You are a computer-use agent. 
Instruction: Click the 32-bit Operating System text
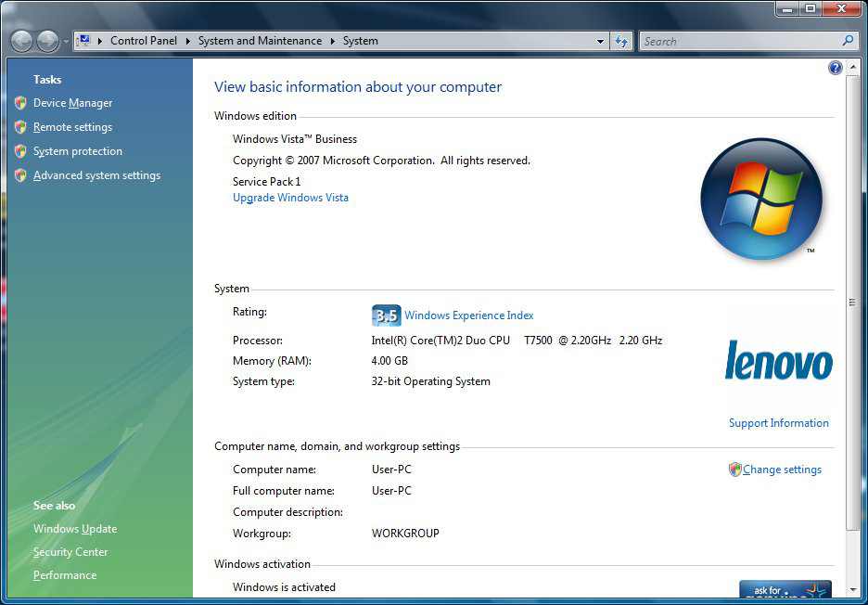(430, 381)
